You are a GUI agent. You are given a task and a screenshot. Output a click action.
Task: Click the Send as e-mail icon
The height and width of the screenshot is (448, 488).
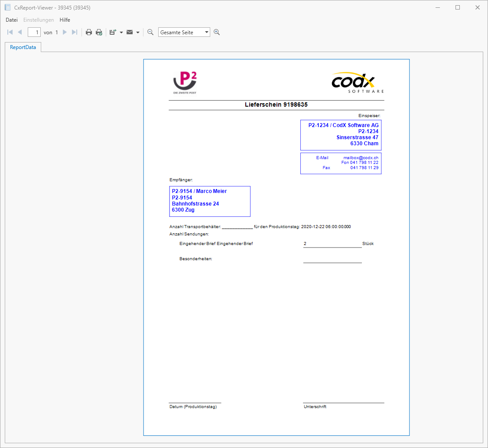click(129, 32)
